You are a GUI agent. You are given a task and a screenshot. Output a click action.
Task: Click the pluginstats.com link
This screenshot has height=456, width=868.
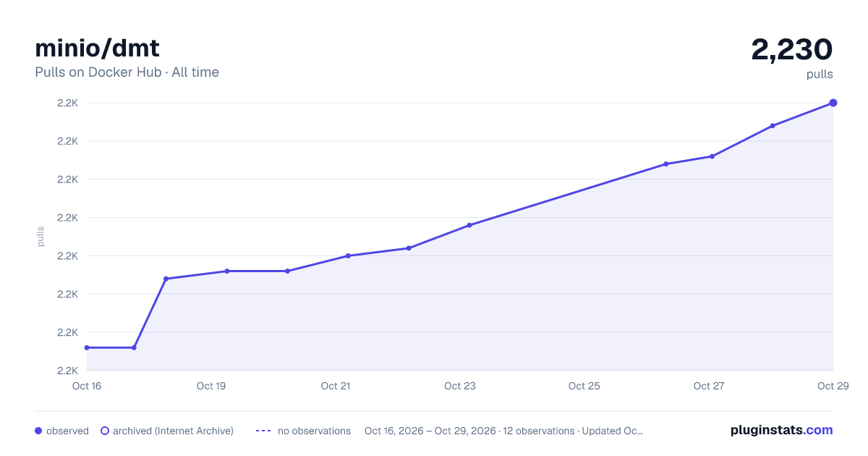(x=781, y=430)
